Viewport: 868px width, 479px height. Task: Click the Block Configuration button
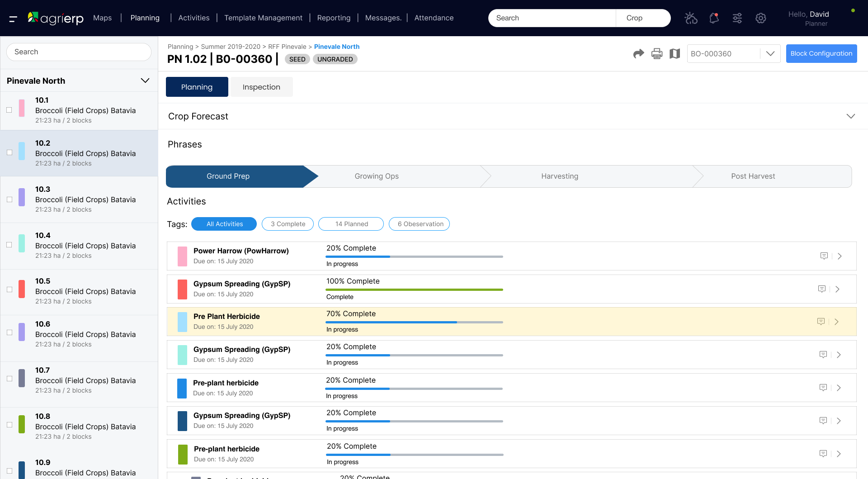point(821,53)
